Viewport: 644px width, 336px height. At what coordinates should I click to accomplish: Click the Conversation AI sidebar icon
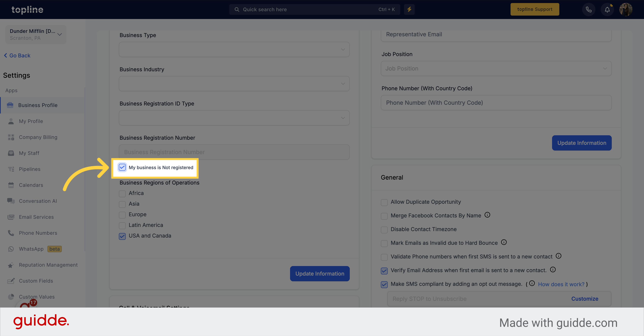[x=11, y=201]
